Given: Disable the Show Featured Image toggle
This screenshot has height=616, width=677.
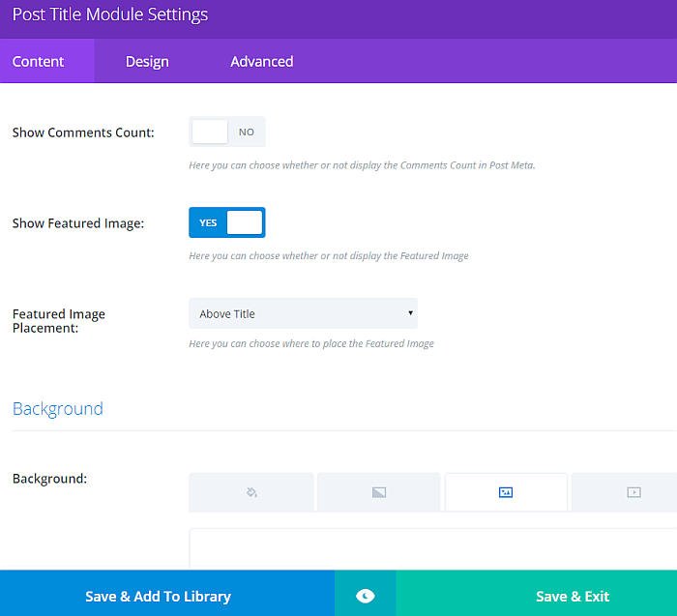Looking at the screenshot, I should 227,222.
